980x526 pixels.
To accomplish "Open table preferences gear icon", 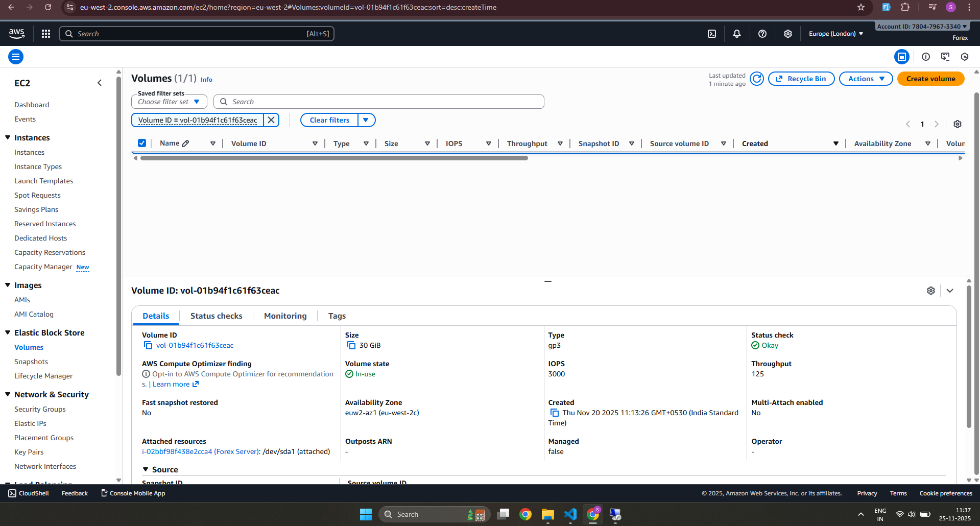I will (958, 124).
